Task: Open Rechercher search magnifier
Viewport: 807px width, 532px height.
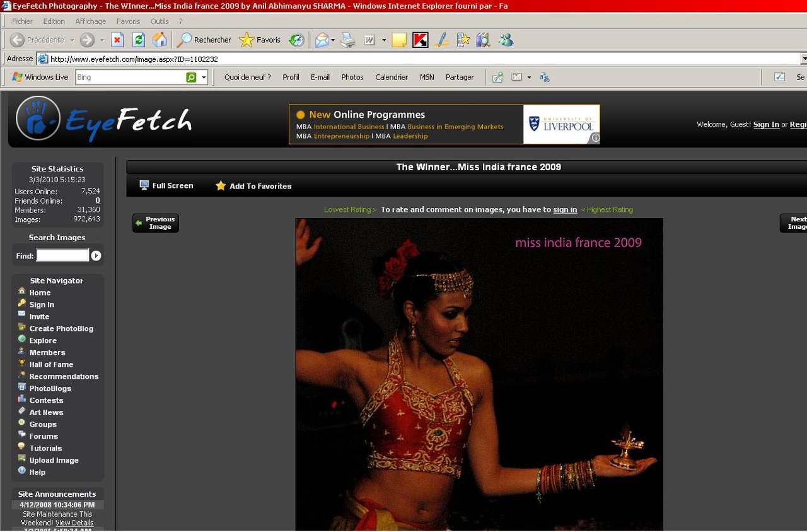Action: [x=204, y=40]
